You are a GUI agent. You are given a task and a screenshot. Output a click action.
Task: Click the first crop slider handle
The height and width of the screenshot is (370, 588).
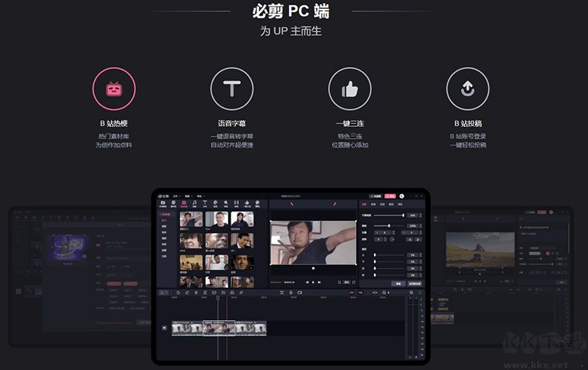tap(375, 255)
